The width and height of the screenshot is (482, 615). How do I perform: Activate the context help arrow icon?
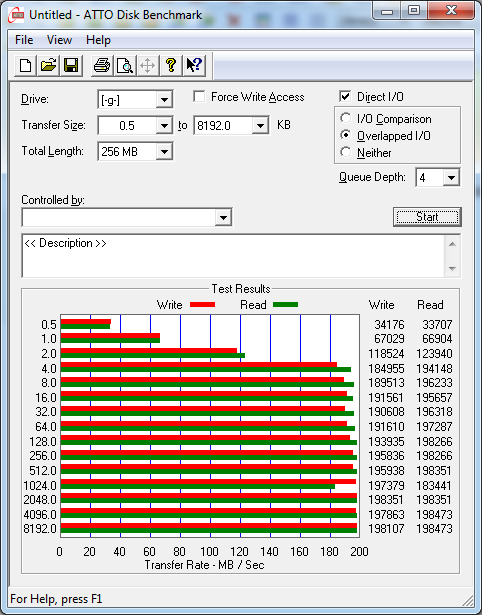coord(194,65)
